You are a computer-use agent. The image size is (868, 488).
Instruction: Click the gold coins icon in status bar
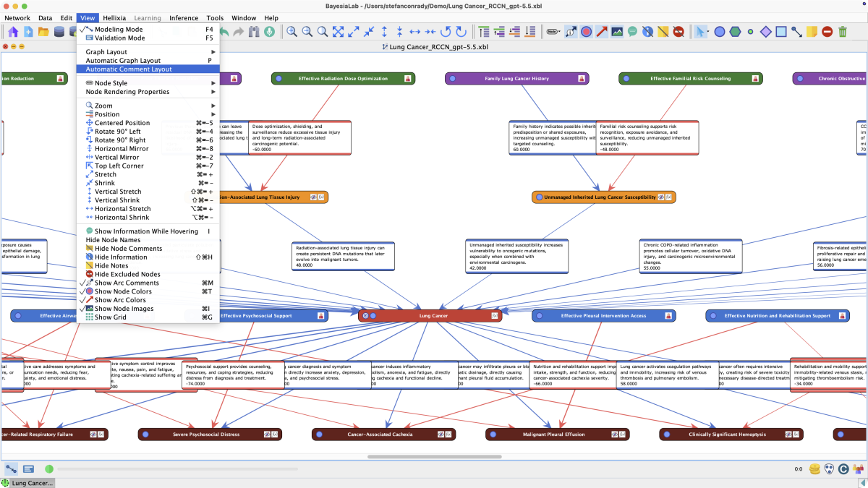(815, 469)
